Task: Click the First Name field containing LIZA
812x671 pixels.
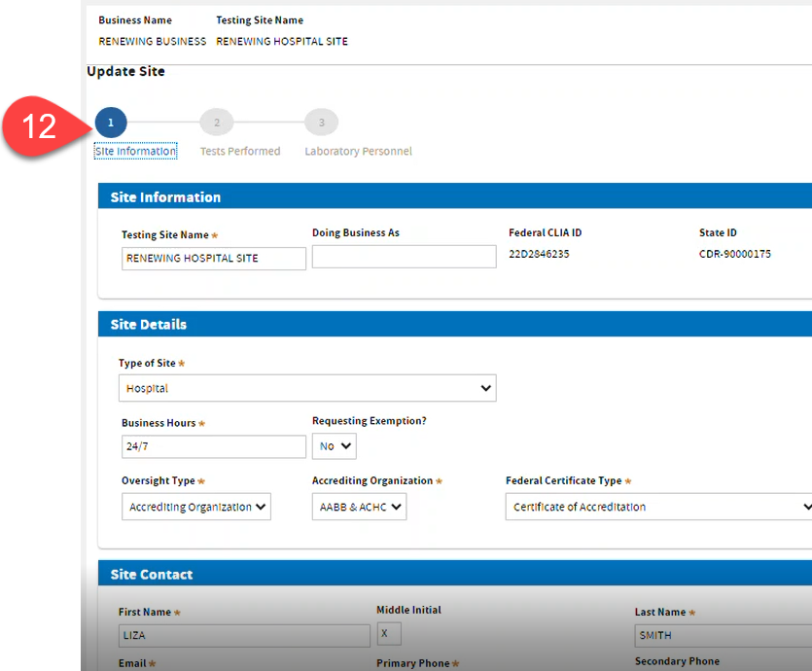Action: (x=244, y=635)
